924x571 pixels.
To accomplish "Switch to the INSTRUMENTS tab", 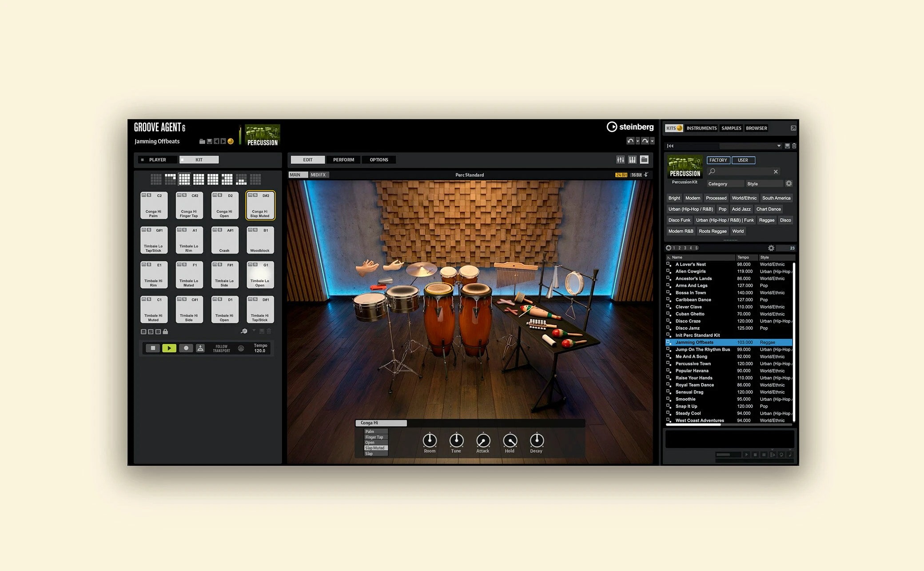I will (701, 128).
